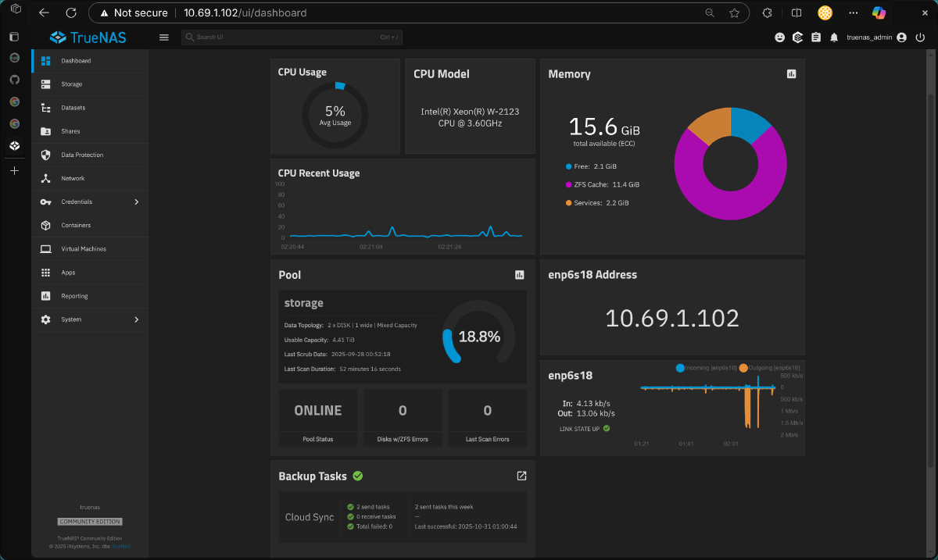
Task: Select the GitHub tab in the browser sidebar
Action: pyautogui.click(x=14, y=79)
